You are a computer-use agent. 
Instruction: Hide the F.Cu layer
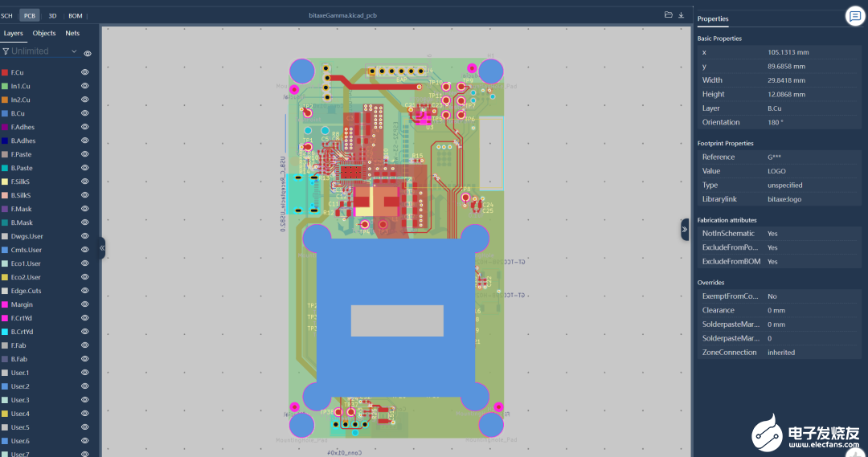point(84,72)
